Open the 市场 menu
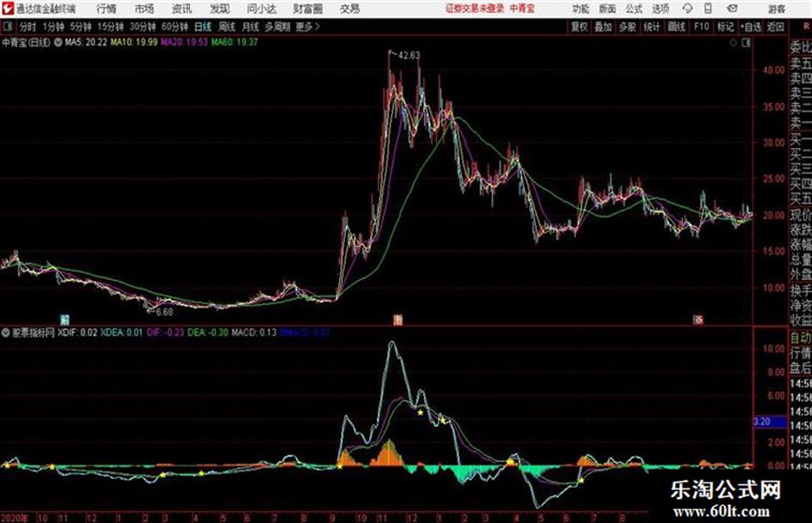812x523 pixels. point(144,9)
